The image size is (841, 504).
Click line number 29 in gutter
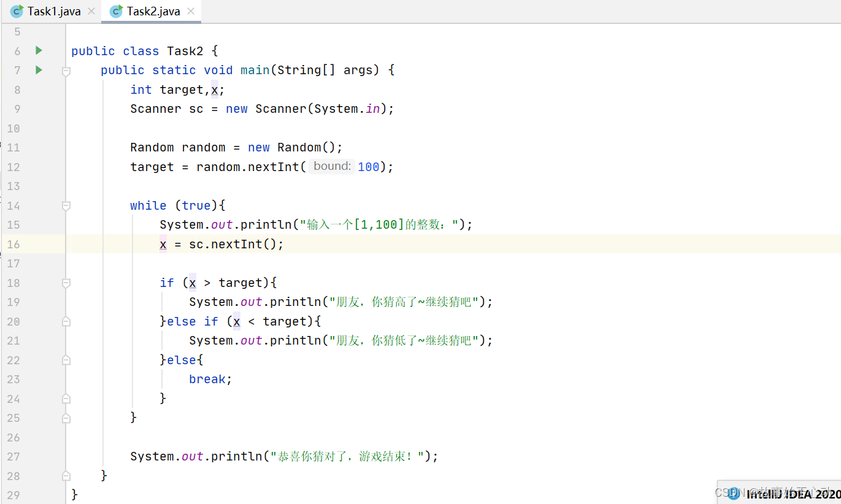13,495
